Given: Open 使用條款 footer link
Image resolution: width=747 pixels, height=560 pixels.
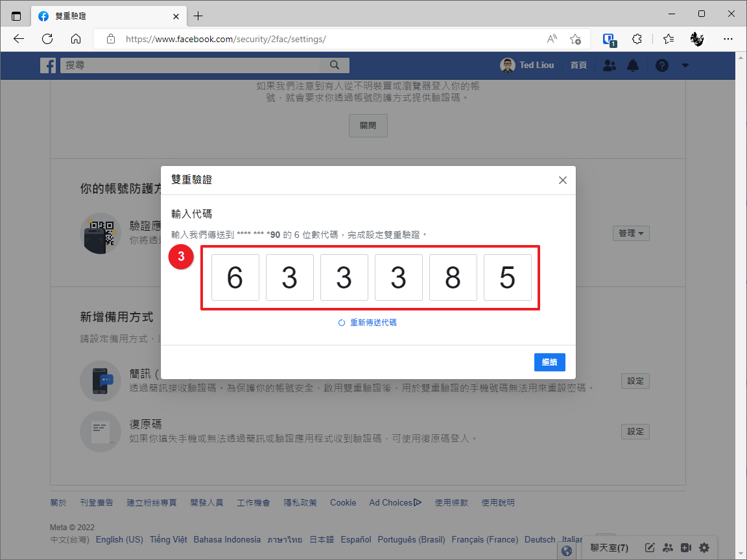Looking at the screenshot, I should [451, 502].
